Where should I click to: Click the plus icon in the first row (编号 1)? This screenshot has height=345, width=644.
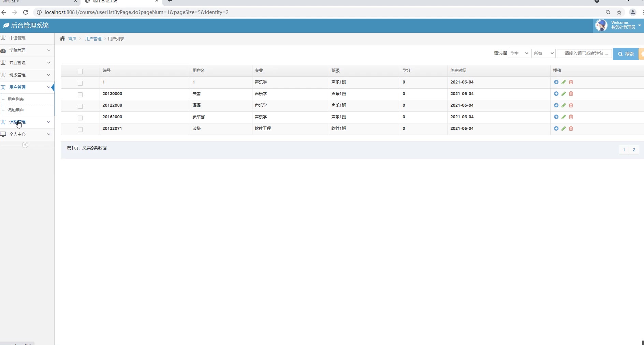[556, 82]
